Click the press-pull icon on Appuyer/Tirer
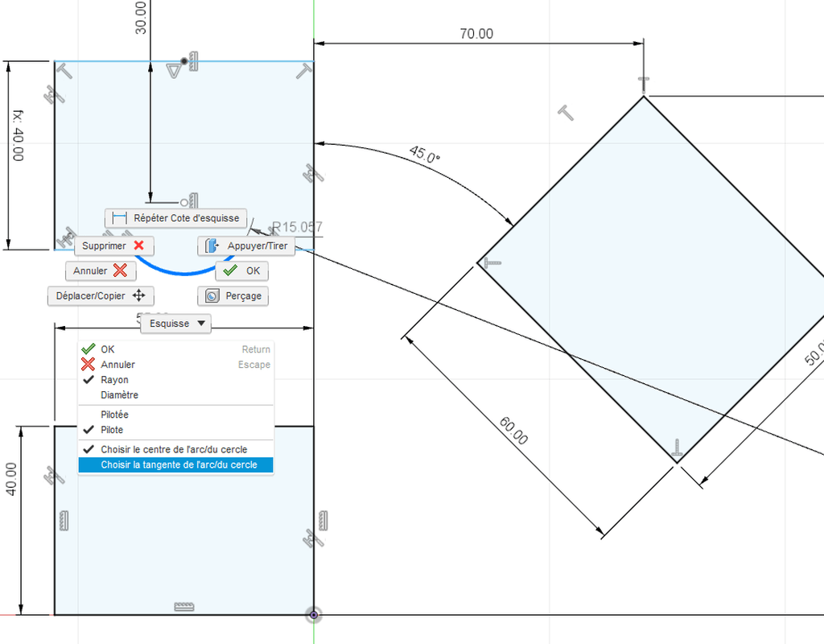The image size is (824, 644). click(x=212, y=246)
